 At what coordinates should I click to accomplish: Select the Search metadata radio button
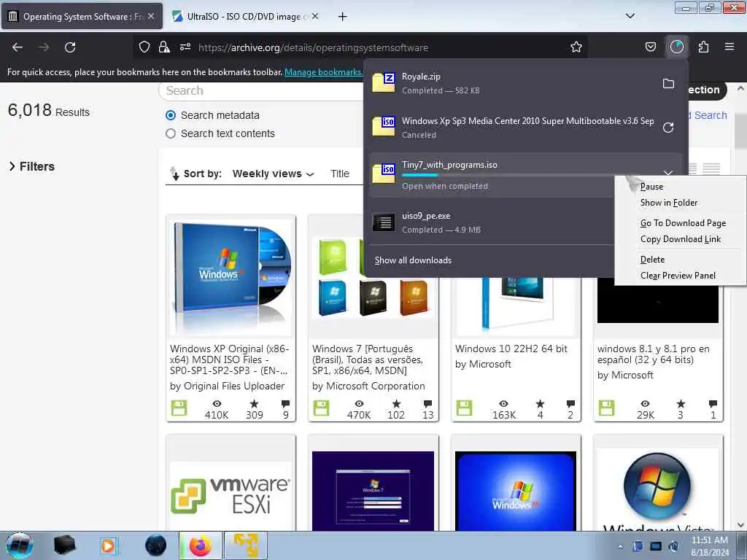click(171, 115)
